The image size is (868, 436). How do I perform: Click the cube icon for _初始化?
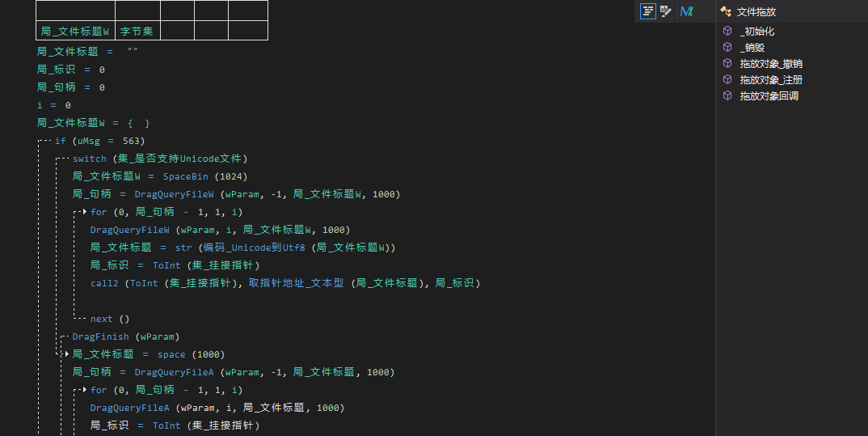tap(727, 31)
